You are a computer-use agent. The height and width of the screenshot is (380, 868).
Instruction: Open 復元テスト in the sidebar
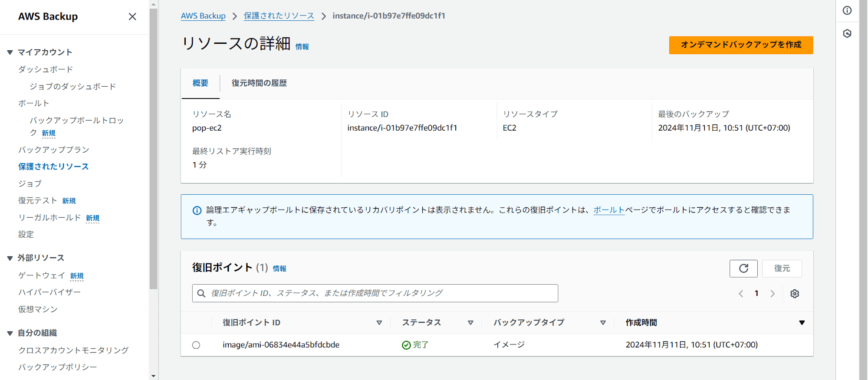coord(38,200)
